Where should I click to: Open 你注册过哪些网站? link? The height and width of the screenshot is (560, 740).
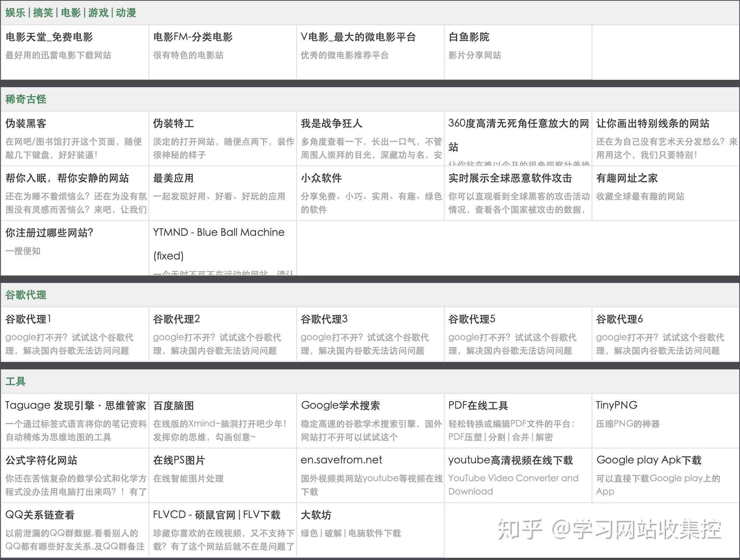(x=49, y=233)
